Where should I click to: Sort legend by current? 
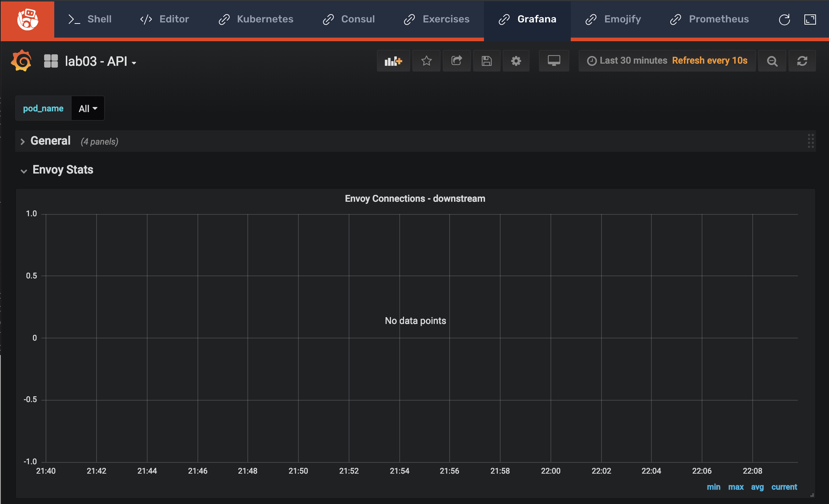(784, 487)
